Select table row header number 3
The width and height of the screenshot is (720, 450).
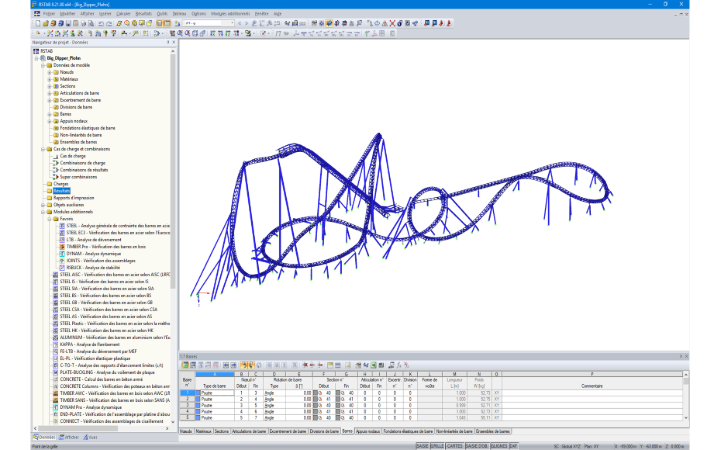tap(187, 405)
